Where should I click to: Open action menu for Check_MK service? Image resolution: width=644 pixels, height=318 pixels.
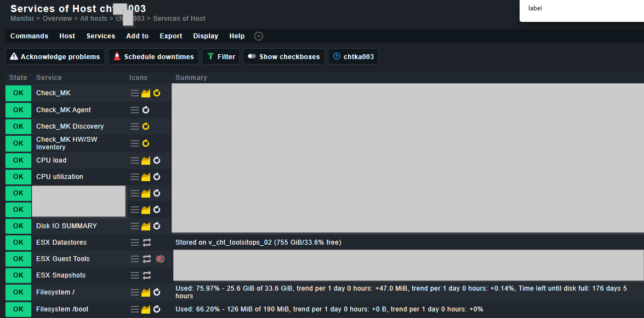point(134,93)
